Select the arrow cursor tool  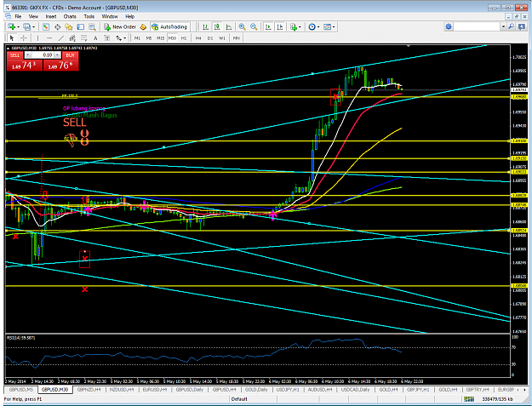12,38
